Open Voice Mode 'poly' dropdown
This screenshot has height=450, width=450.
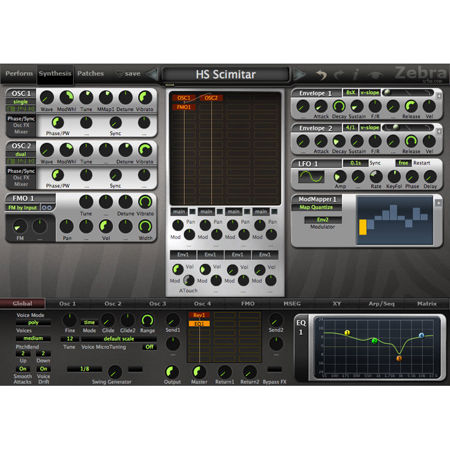pos(33,323)
